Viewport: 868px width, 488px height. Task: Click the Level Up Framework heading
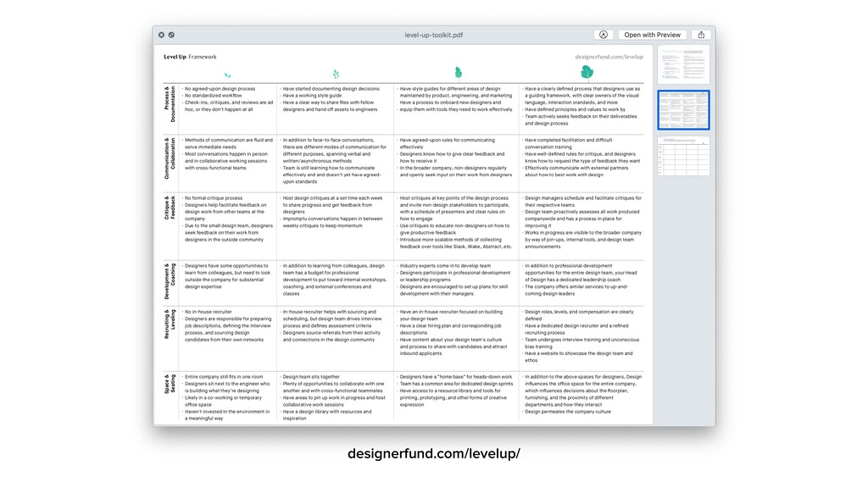(190, 57)
